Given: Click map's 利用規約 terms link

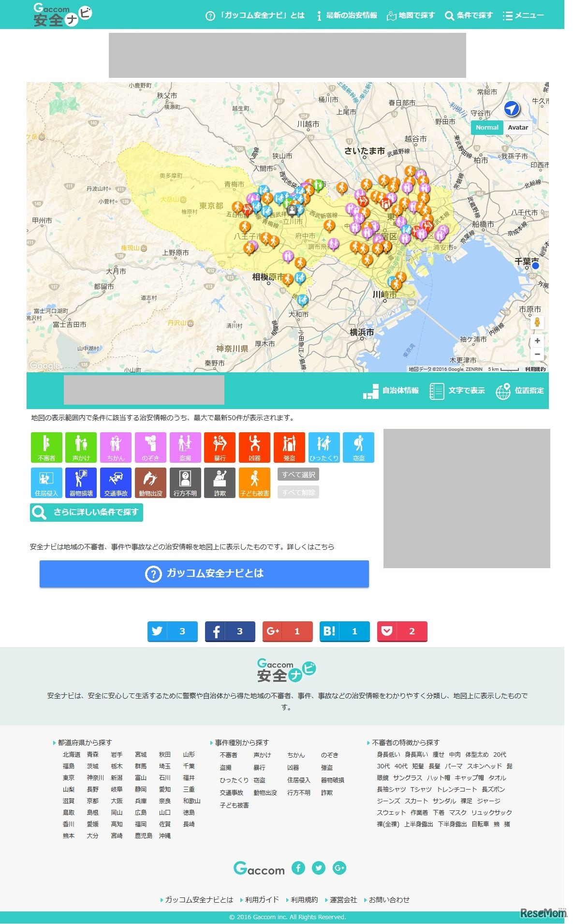Looking at the screenshot, I should coord(535,369).
